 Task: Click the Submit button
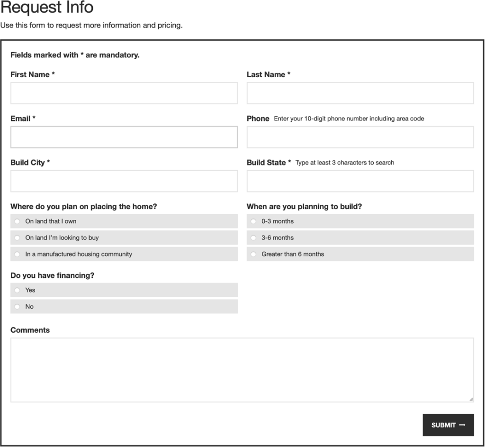pos(449,425)
